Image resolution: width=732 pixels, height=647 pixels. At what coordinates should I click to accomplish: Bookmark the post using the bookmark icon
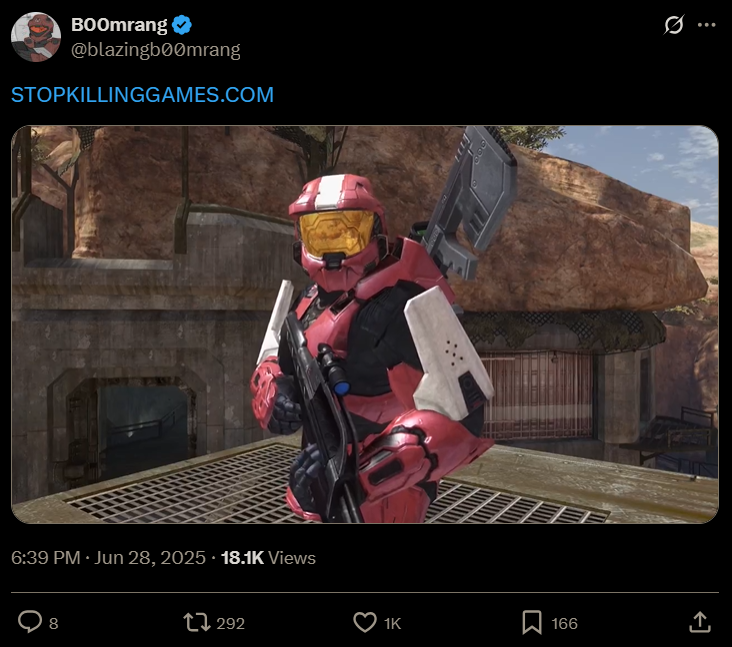(532, 623)
